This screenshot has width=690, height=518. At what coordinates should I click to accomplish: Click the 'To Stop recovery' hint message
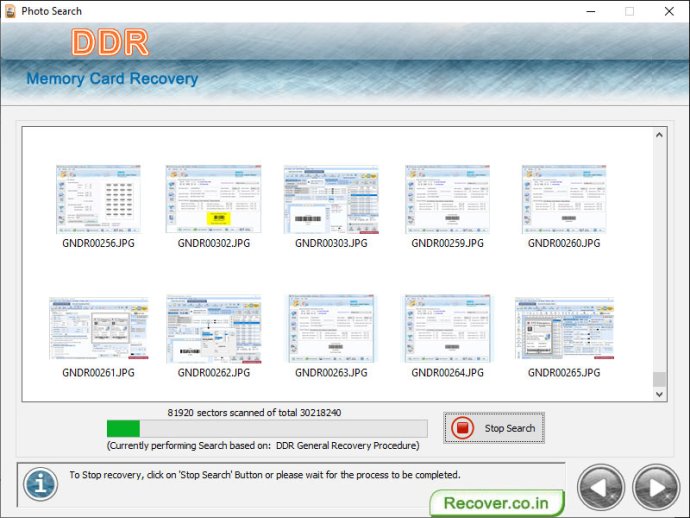click(x=264, y=475)
